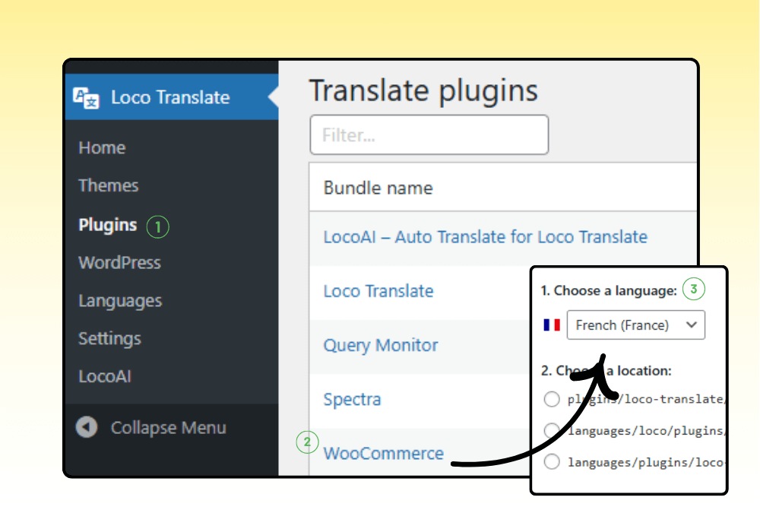Viewport: 760px width, 532px height.
Task: Open Settings submenu item
Action: 109,338
